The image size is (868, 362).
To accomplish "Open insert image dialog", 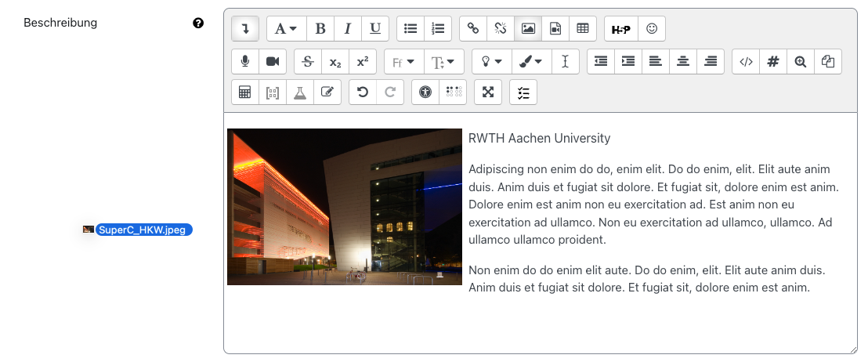I will (x=528, y=29).
